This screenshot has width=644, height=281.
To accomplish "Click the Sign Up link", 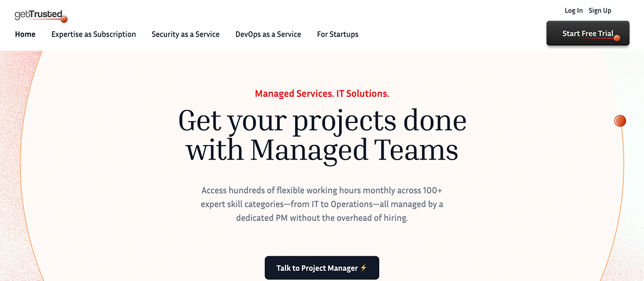I will (x=599, y=11).
